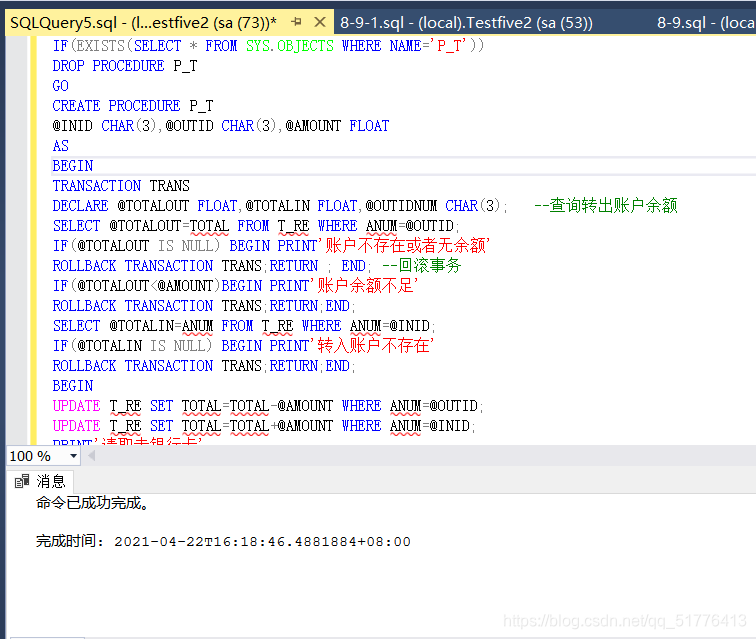Click the completion time 2021-04-22T16:18:46 line
The image size is (756, 639).
point(223,542)
